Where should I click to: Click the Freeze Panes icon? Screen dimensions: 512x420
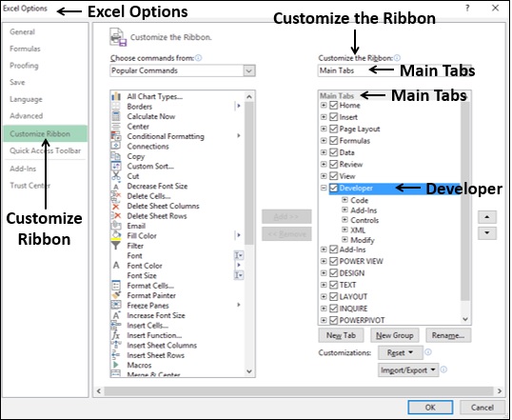coord(116,306)
